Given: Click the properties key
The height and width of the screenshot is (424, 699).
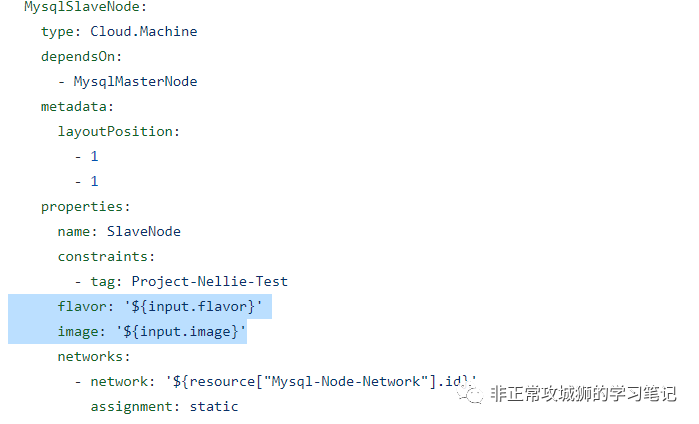Looking at the screenshot, I should click(x=85, y=206).
